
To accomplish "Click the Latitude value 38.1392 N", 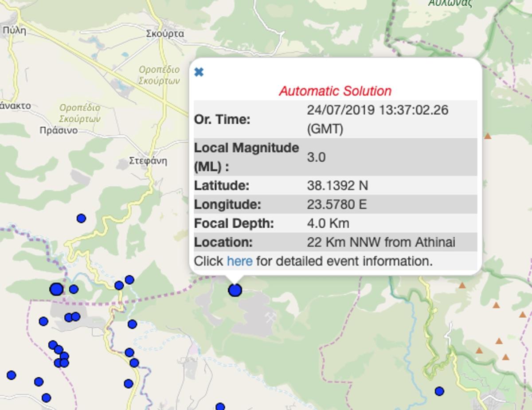I will [x=337, y=185].
